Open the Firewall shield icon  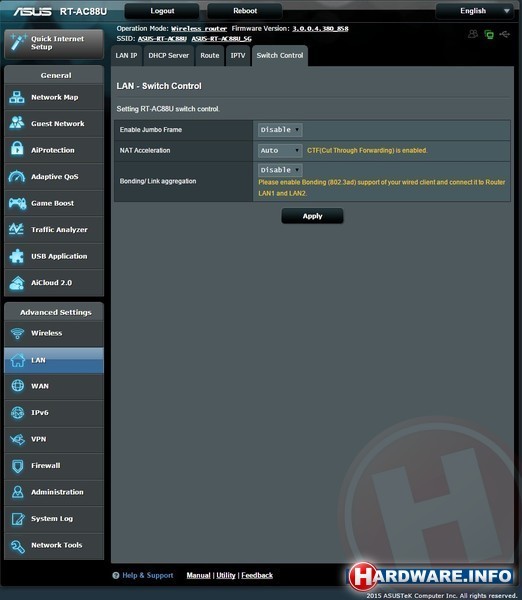pos(18,466)
